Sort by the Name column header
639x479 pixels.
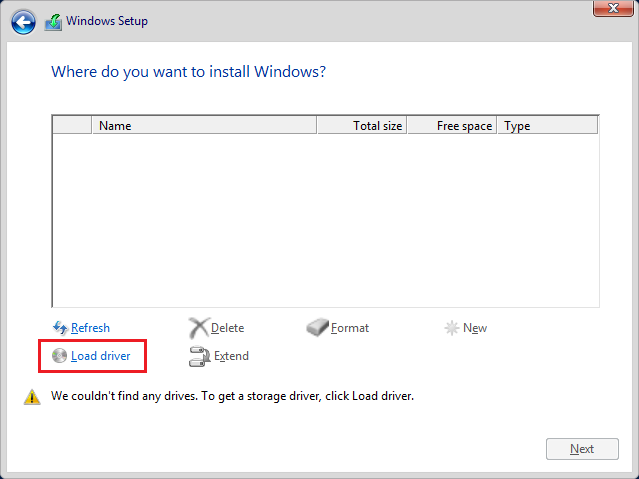pyautogui.click(x=205, y=126)
